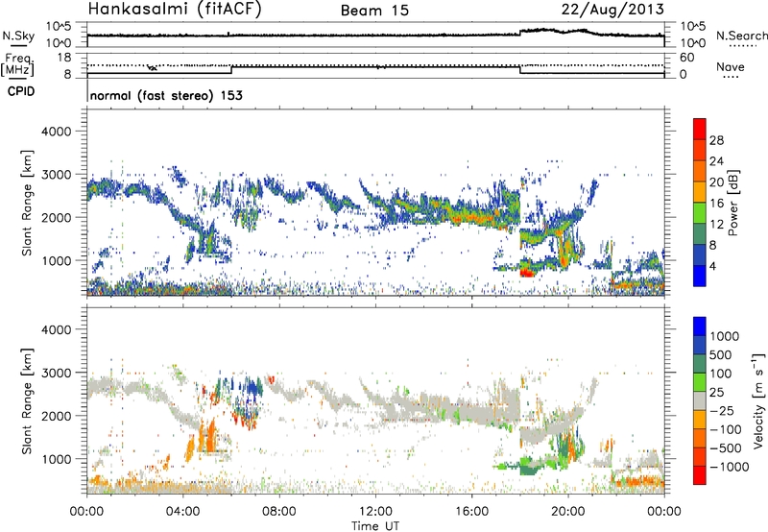Click the velocity colorbar red bottom segment
The height and width of the screenshot is (532, 768).
(x=700, y=475)
